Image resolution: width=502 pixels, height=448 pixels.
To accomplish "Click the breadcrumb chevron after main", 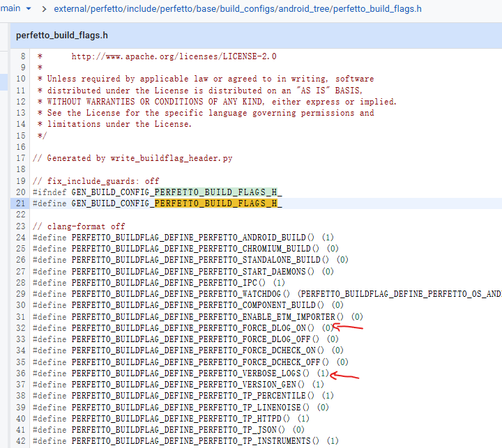I will click(x=44, y=9).
